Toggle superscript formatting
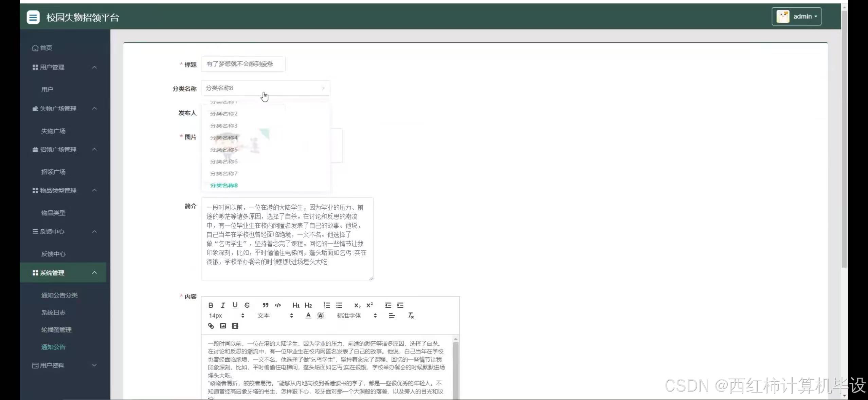 click(369, 305)
